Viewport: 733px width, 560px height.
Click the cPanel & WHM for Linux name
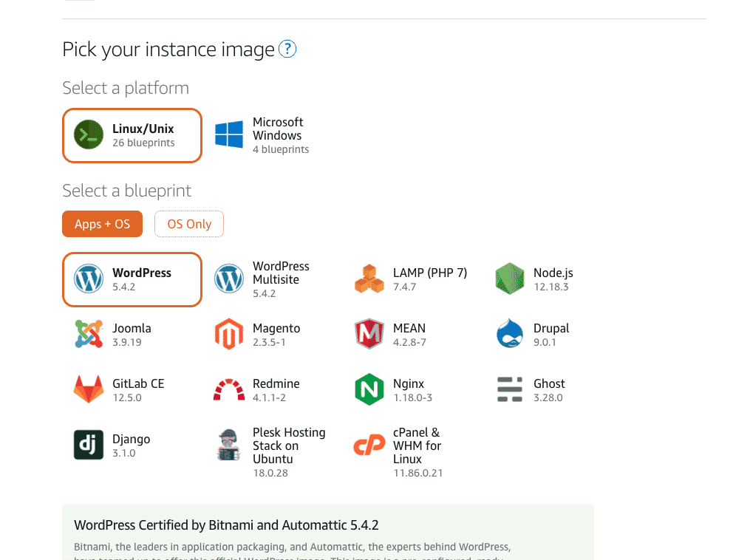click(417, 445)
